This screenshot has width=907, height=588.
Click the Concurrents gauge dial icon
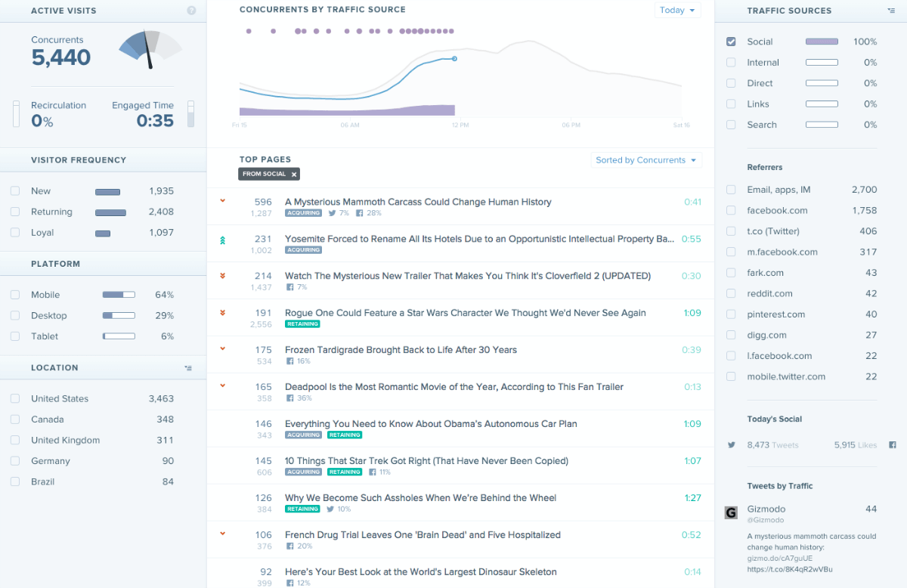pos(148,51)
